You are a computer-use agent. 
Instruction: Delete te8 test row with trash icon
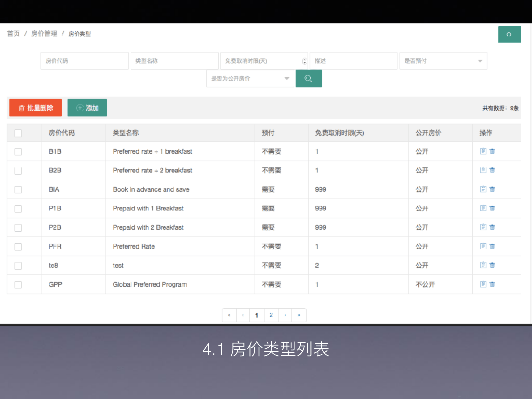[x=492, y=265]
